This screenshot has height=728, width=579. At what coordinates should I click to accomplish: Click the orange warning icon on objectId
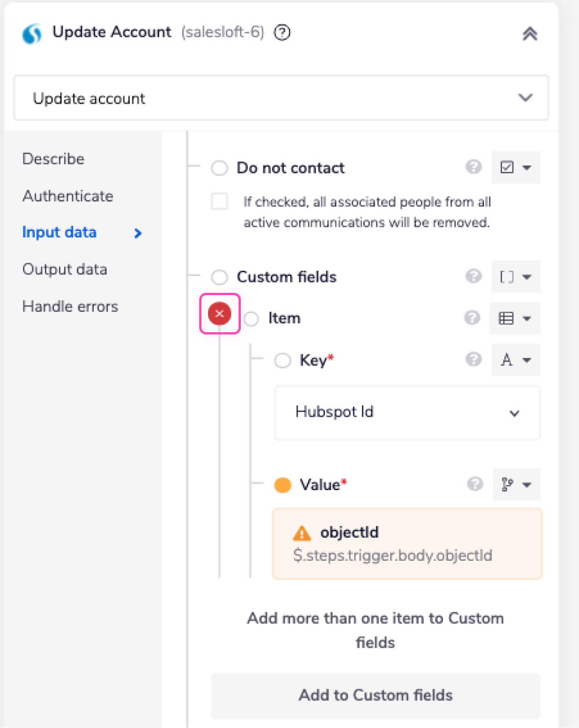coord(302,533)
